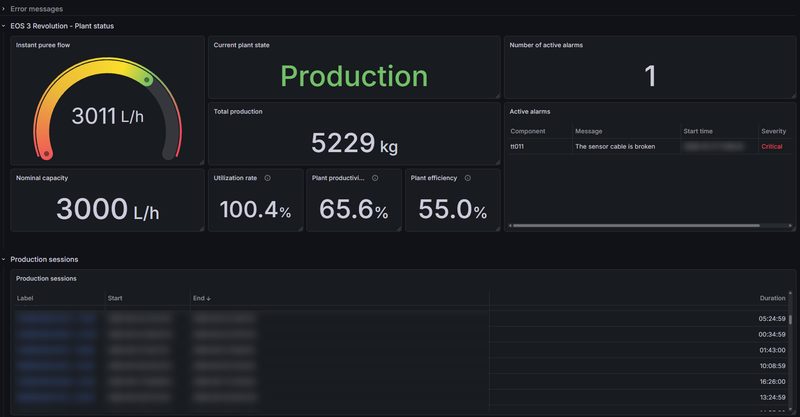The height and width of the screenshot is (417, 800).
Task: Click the 3011 L/h gauge reading
Action: click(107, 116)
